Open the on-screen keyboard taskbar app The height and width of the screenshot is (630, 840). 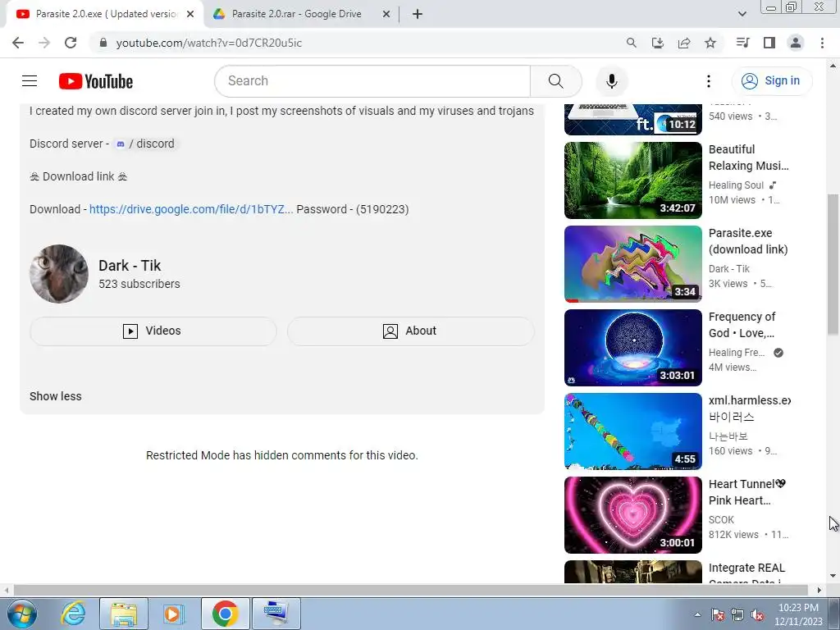click(x=276, y=614)
